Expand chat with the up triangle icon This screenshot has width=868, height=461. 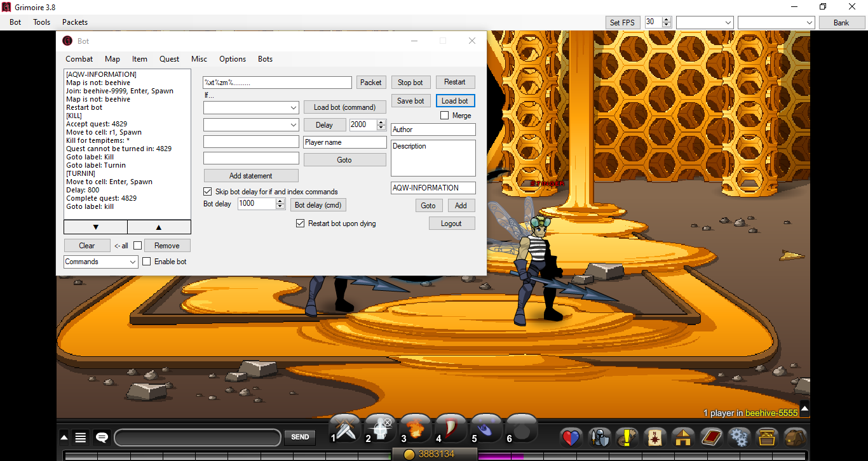pos(64,437)
